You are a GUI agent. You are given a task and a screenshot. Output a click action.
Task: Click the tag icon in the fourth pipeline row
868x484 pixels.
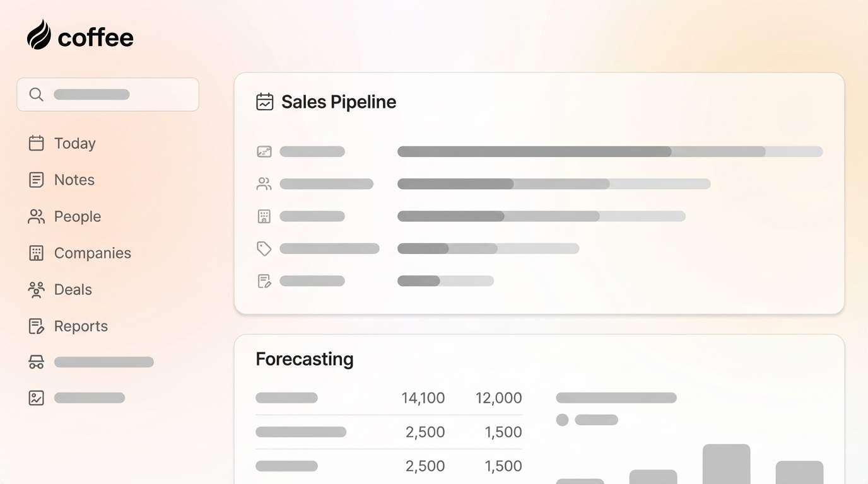tap(264, 248)
